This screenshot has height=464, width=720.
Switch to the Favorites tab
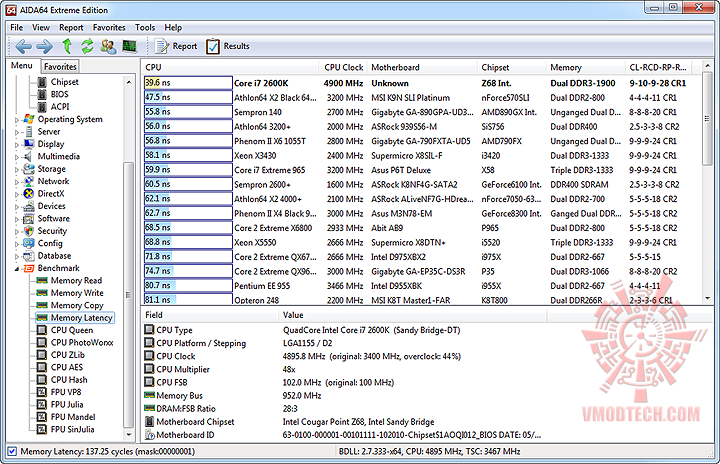click(x=60, y=67)
